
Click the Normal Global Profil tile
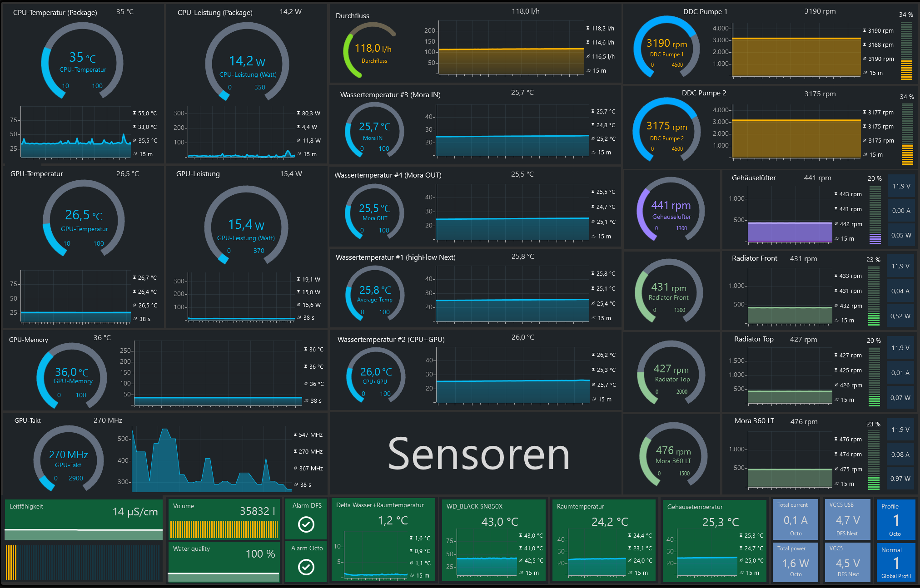click(895, 563)
